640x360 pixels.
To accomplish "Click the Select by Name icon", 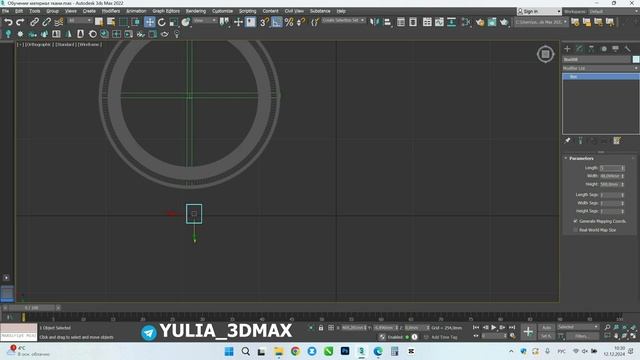I will (111, 22).
